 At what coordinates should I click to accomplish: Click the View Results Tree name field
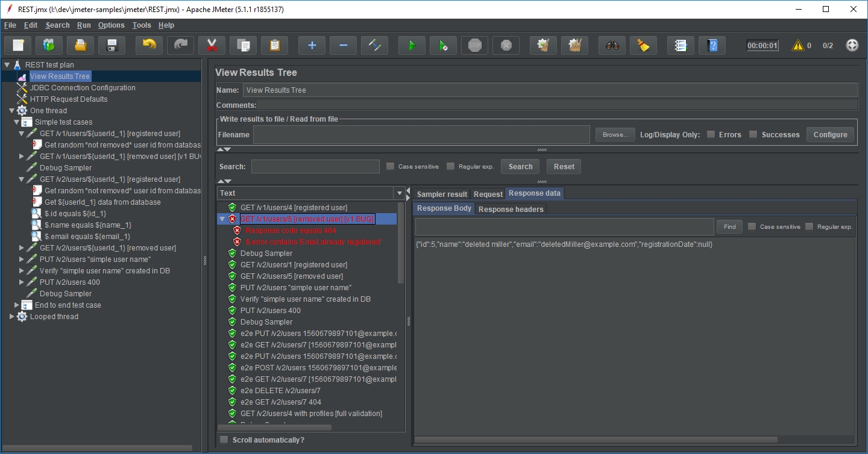(x=550, y=90)
